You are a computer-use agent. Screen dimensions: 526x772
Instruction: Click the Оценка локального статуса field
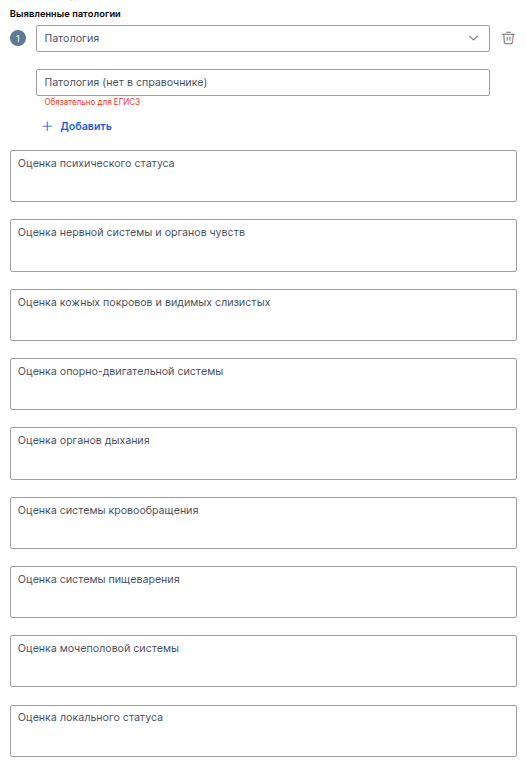263,731
